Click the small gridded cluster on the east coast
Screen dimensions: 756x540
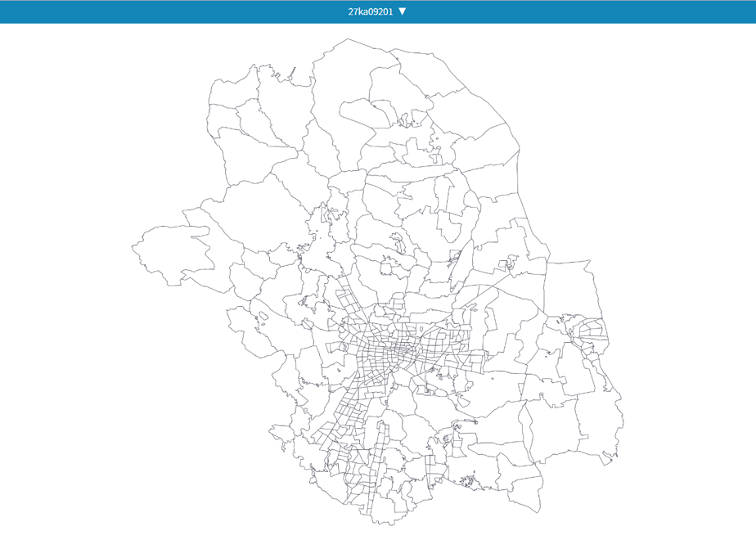tap(591, 337)
